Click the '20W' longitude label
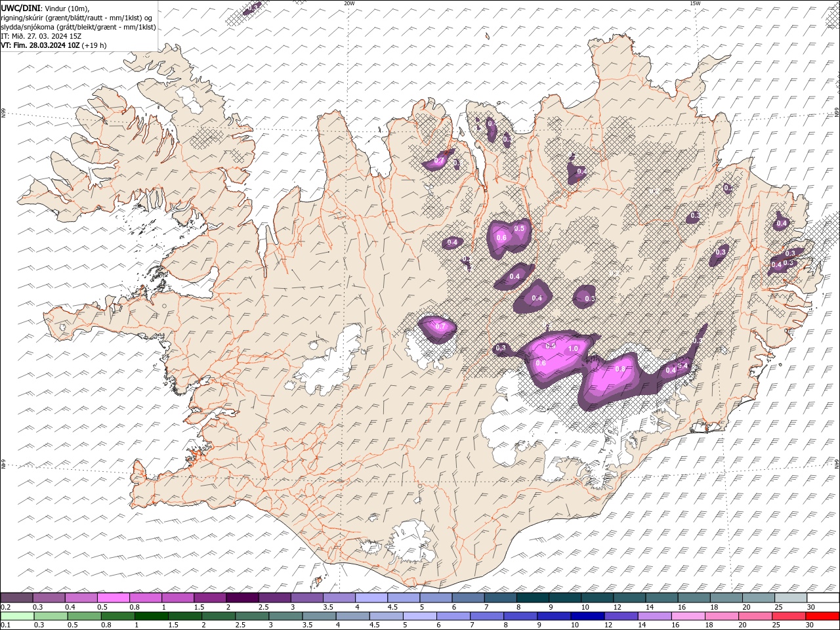Viewport: 840px width, 630px height. [349, 3]
